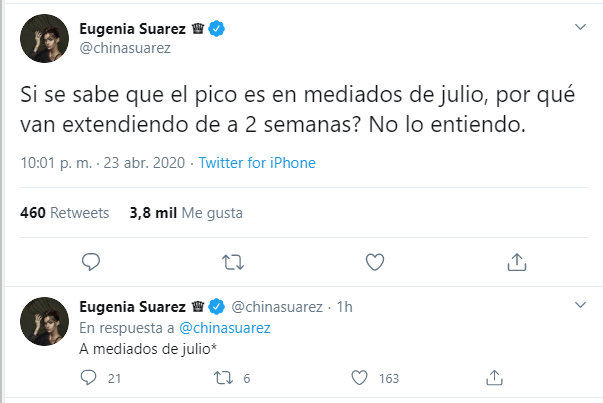Retweet the main tweet
The image size is (603, 403).
232,262
